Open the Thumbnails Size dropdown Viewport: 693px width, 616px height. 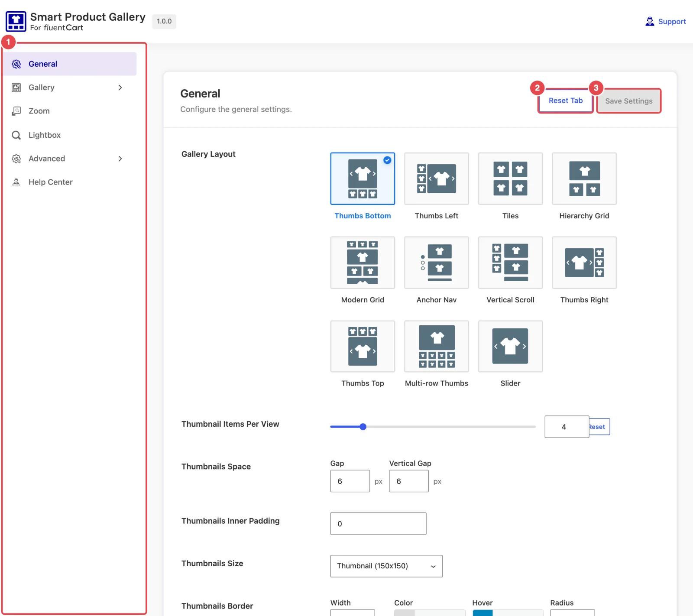tap(386, 566)
